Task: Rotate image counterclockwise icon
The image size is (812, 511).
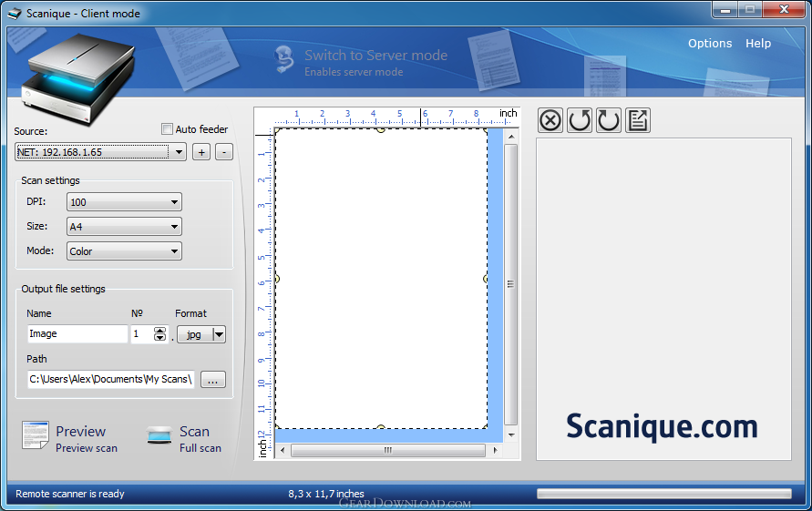Action: pos(580,120)
